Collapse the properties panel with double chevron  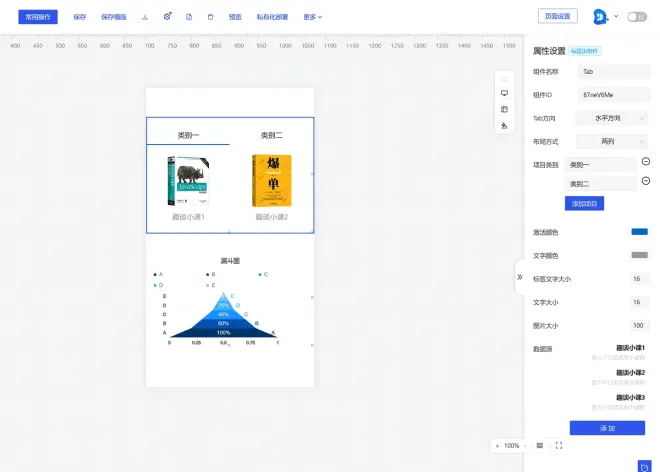pyautogui.click(x=519, y=277)
